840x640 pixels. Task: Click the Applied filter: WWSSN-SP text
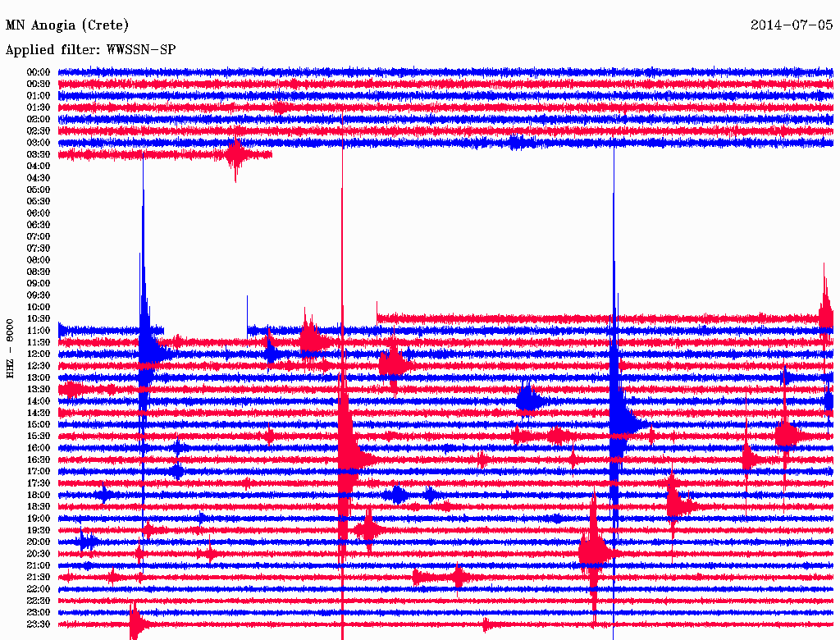click(90, 50)
